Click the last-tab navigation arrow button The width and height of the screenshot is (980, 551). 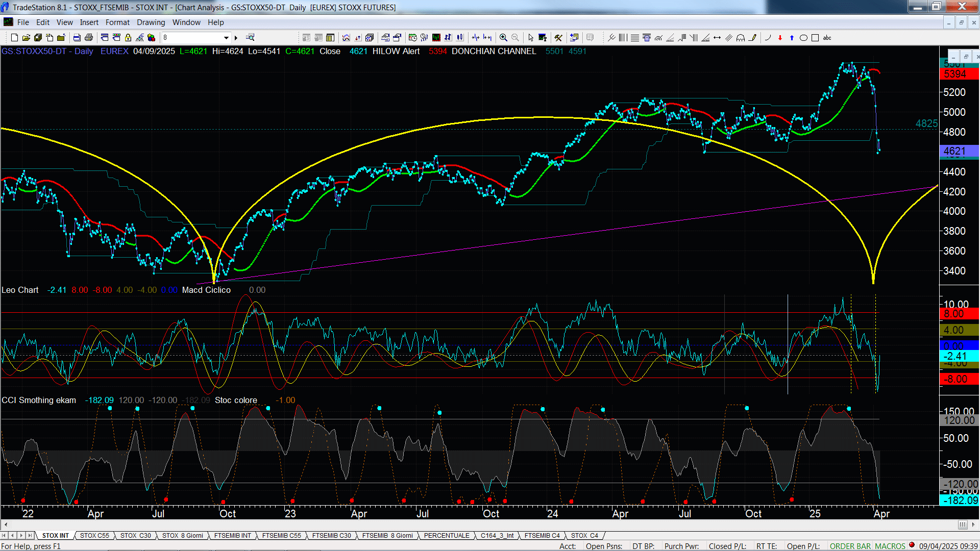30,535
